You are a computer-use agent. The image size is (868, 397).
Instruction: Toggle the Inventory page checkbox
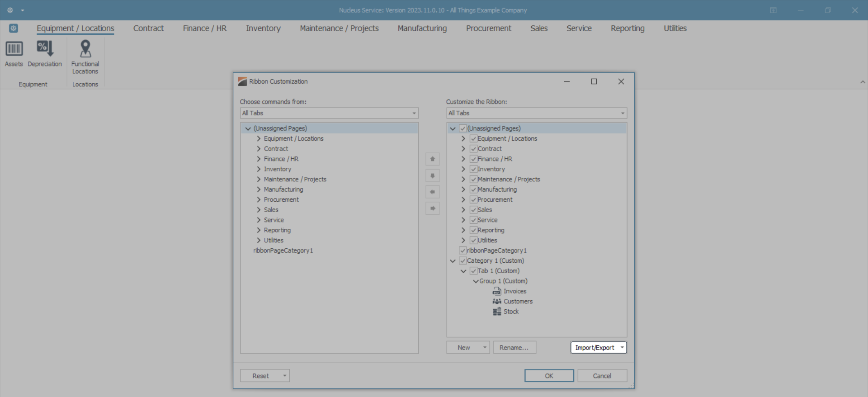click(x=473, y=169)
